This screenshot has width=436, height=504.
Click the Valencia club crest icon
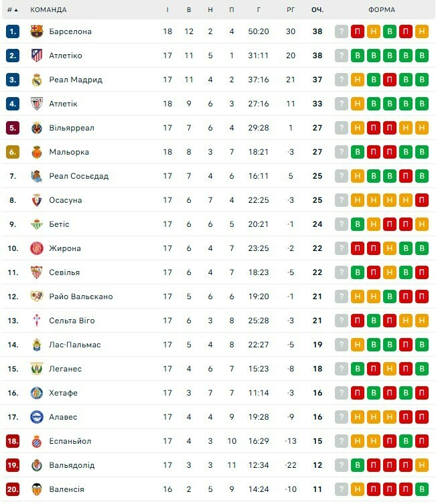pos(37,489)
